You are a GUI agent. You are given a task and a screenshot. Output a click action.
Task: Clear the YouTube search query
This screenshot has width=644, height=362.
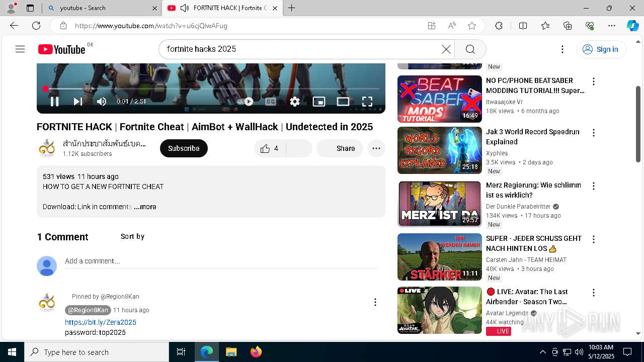point(446,49)
